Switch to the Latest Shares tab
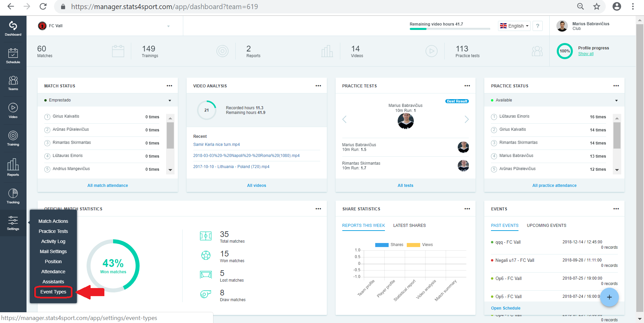This screenshot has width=644, height=323. click(x=409, y=226)
